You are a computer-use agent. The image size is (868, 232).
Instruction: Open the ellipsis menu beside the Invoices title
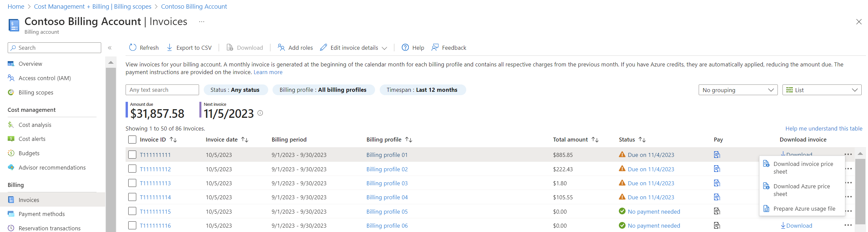tap(201, 22)
